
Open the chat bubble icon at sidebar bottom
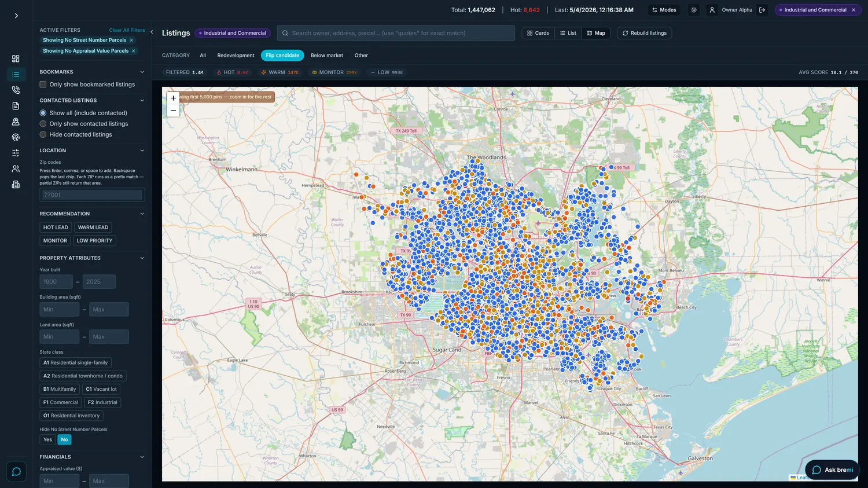point(16,471)
